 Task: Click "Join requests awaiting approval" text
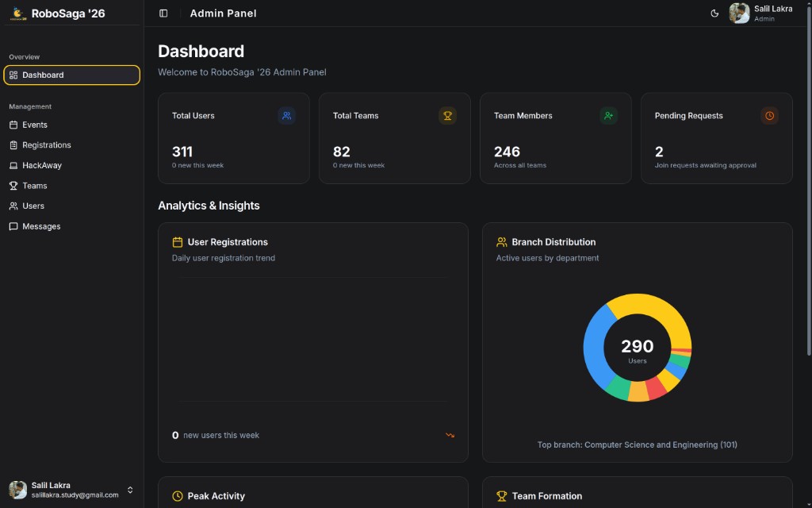(705, 165)
